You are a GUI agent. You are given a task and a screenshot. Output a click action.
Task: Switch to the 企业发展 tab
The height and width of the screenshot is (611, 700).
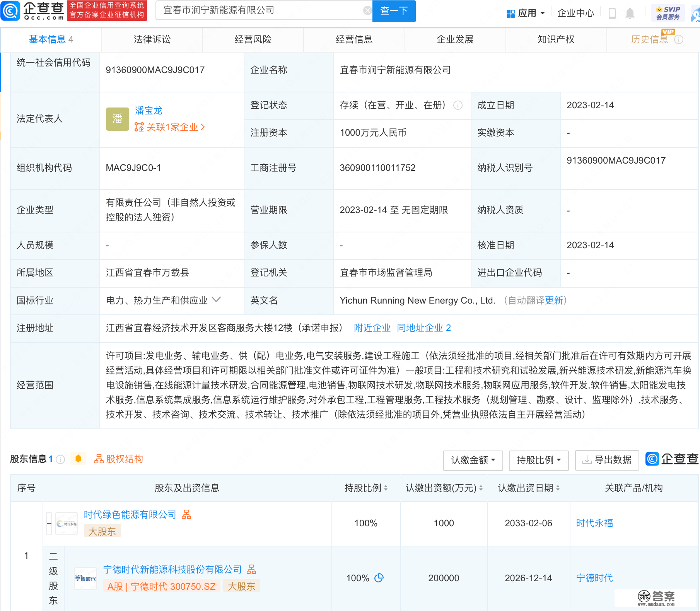click(455, 39)
